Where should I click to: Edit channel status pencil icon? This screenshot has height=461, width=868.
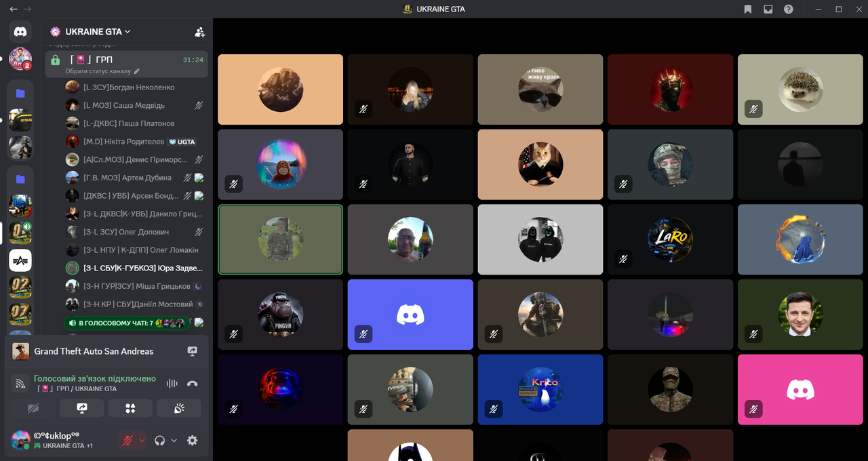click(x=137, y=71)
